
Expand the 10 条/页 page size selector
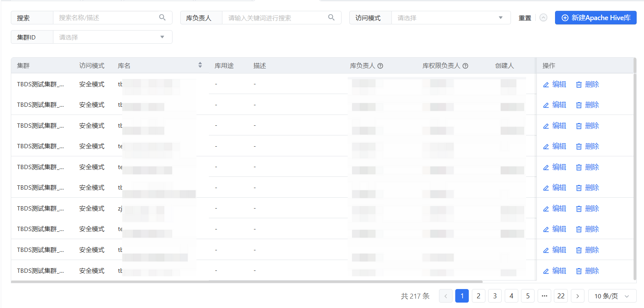click(x=612, y=296)
